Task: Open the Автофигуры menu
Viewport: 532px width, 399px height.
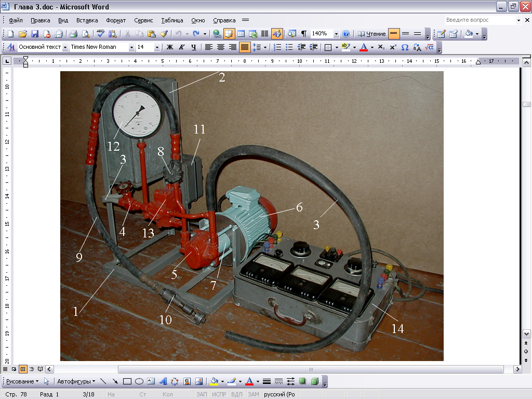Action: tap(76, 381)
